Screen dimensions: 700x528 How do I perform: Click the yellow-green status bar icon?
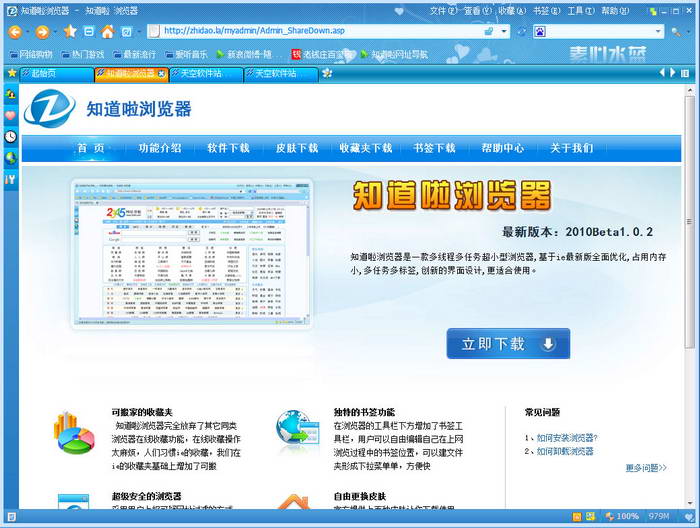pyautogui.click(x=590, y=516)
